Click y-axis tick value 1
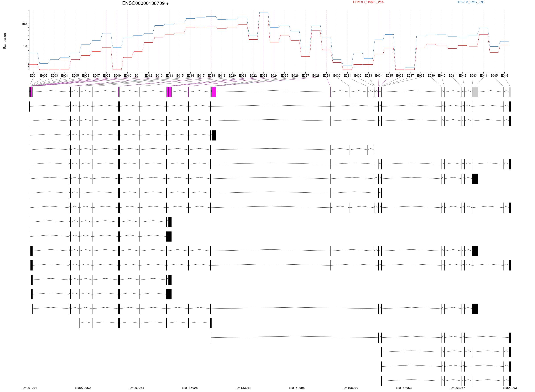The image size is (535, 392). pyautogui.click(x=26, y=63)
